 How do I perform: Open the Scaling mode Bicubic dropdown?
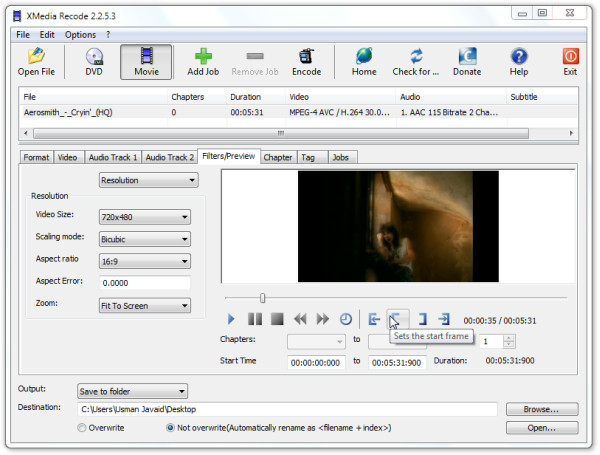(x=145, y=239)
